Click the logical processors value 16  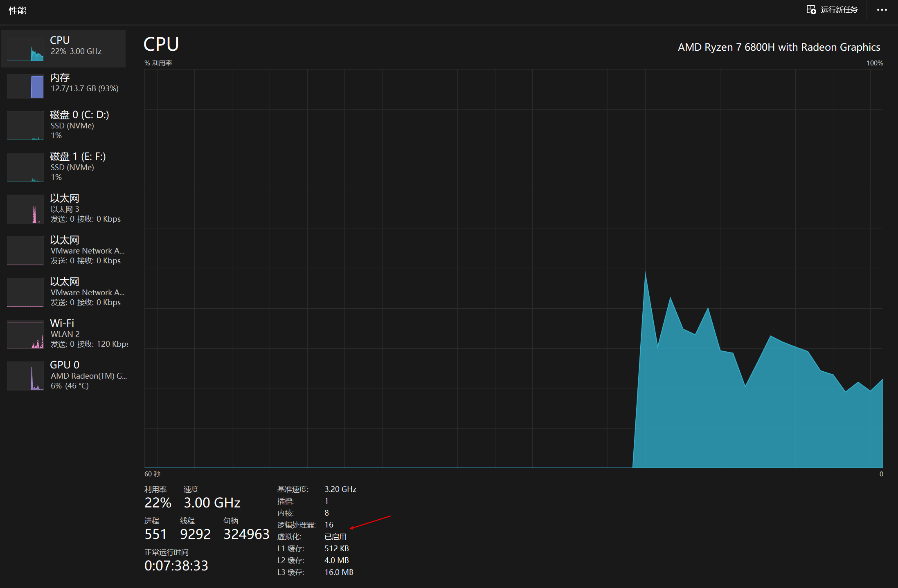(x=329, y=525)
